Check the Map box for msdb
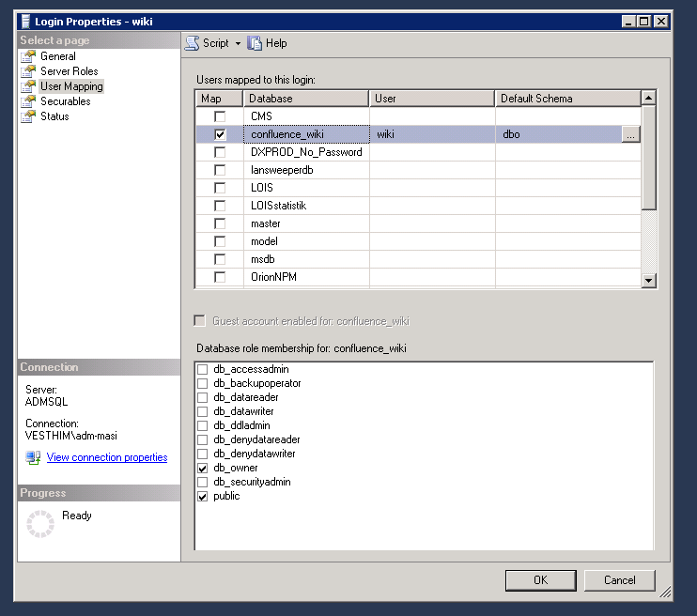697x616 pixels. point(220,259)
